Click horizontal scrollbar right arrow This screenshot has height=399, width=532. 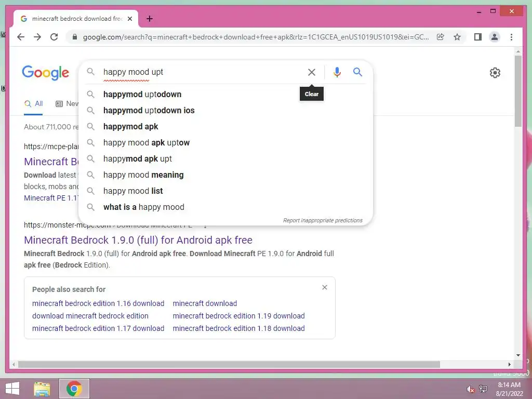point(509,364)
